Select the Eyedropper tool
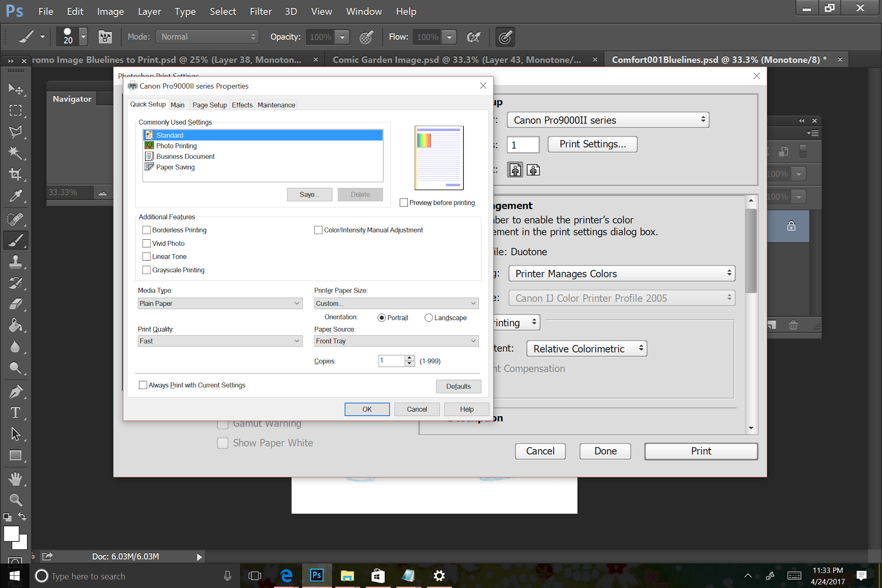This screenshot has height=588, width=882. pyautogui.click(x=15, y=196)
